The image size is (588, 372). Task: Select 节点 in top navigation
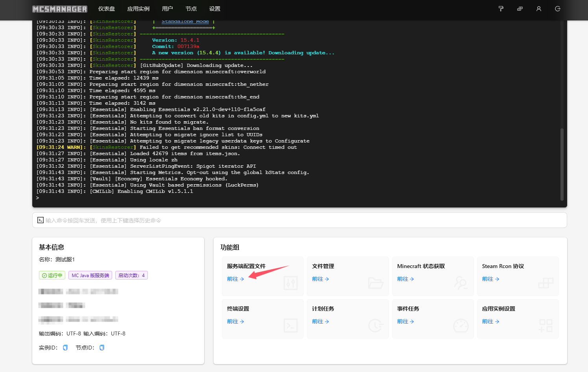[x=191, y=9]
